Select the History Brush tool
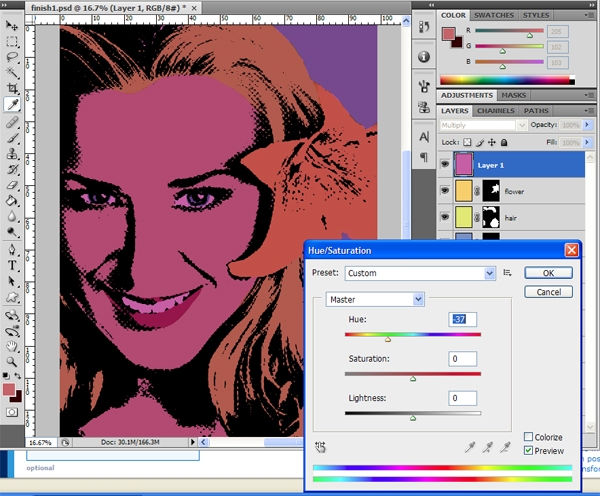The image size is (600, 496). [x=12, y=169]
